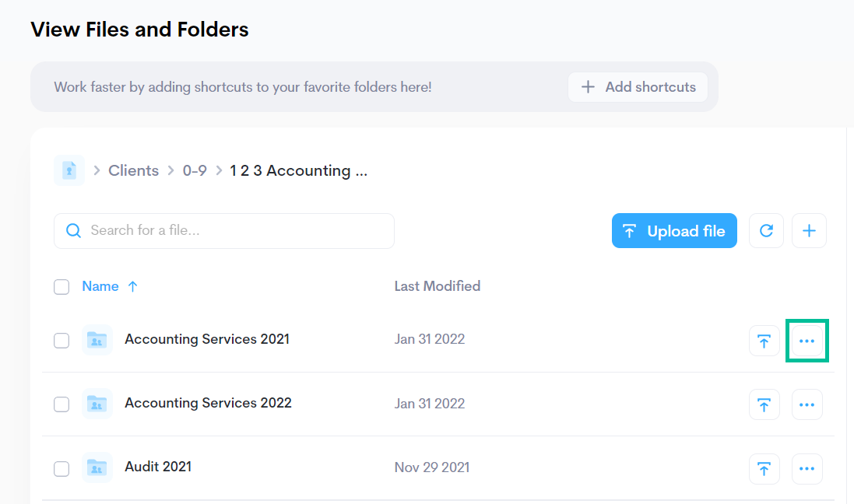Toggle the select-all checkbox beside Name
The width and height of the screenshot is (854, 504).
62,287
